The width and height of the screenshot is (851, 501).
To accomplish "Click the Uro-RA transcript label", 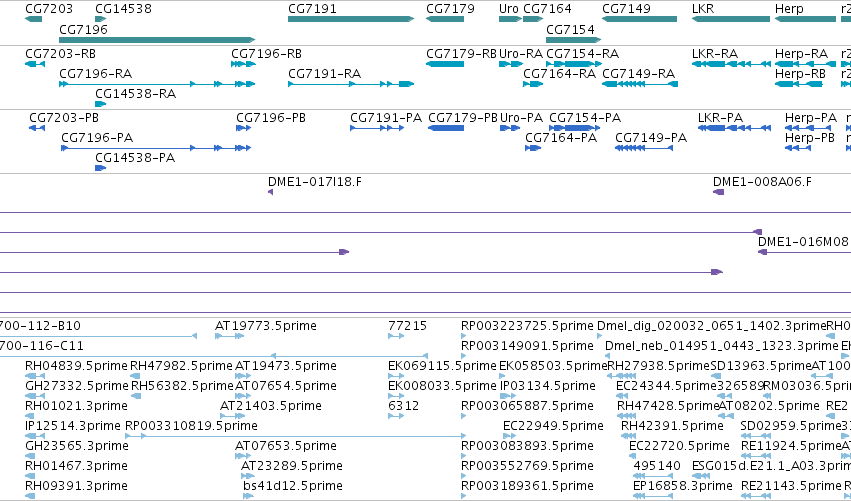I will [x=521, y=54].
